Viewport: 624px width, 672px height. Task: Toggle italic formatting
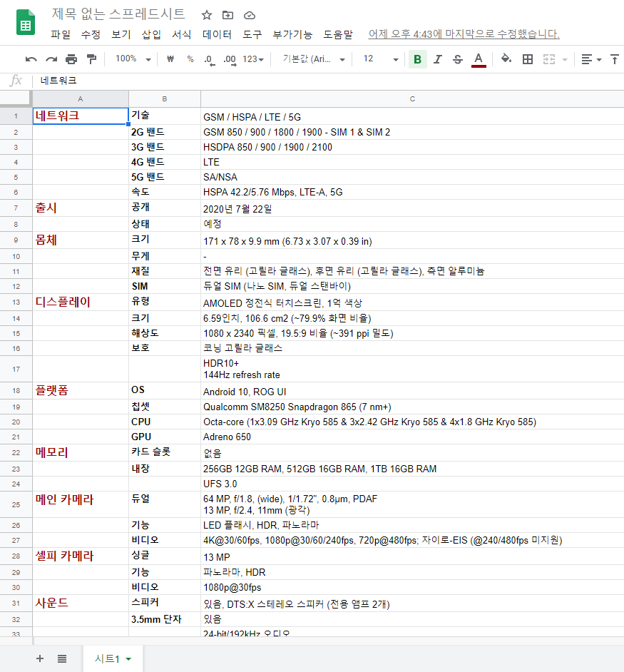(x=437, y=59)
